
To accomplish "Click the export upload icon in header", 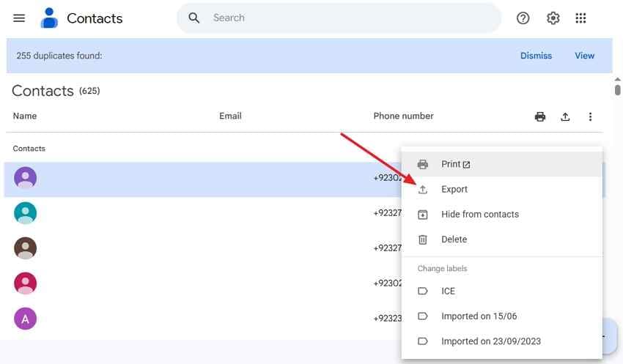I will [565, 116].
